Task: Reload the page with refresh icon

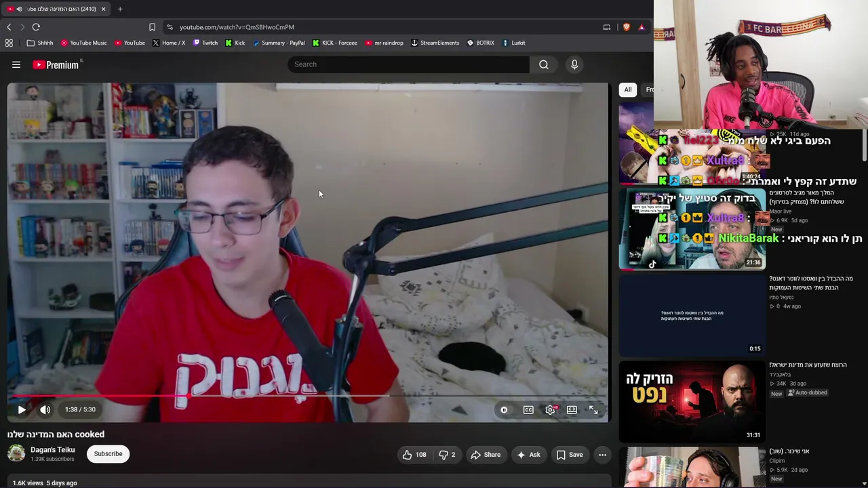Action: point(36,27)
